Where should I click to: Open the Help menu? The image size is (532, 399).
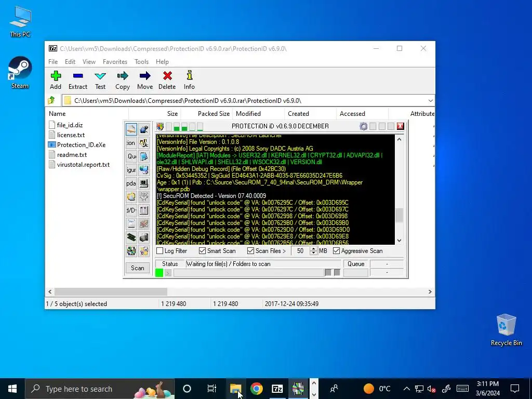tap(162, 62)
